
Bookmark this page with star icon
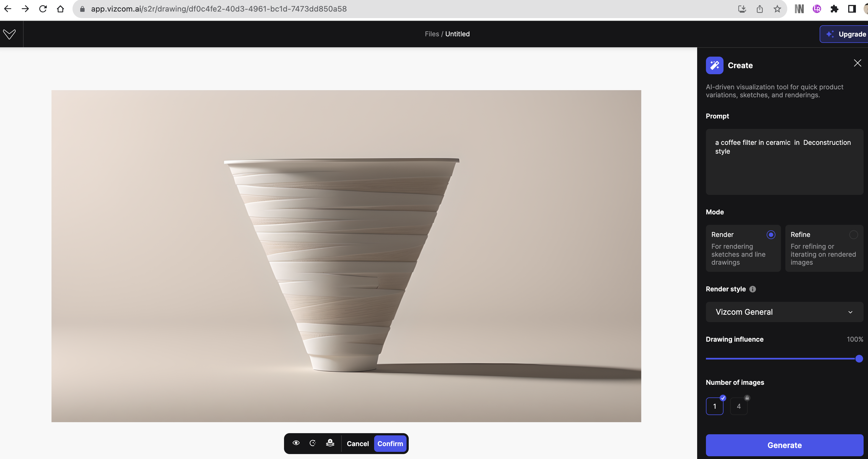[x=777, y=9]
